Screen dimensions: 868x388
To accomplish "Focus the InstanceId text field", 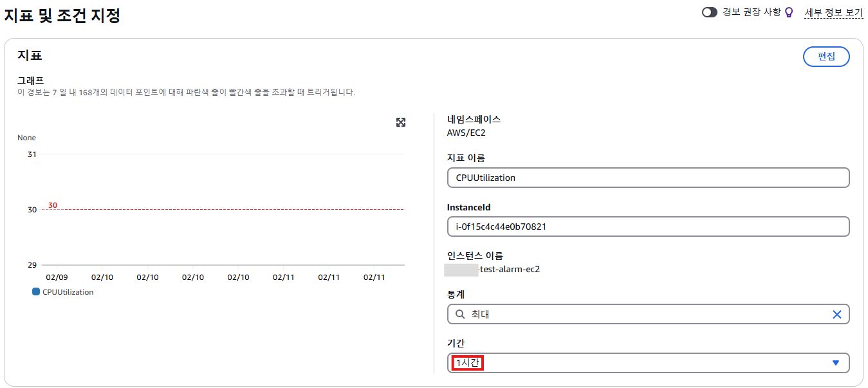I will click(x=648, y=226).
